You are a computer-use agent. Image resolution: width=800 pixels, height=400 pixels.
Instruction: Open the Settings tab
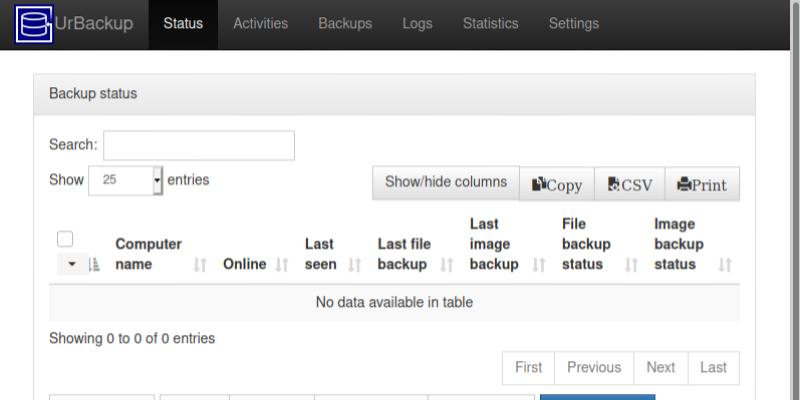pyautogui.click(x=574, y=24)
